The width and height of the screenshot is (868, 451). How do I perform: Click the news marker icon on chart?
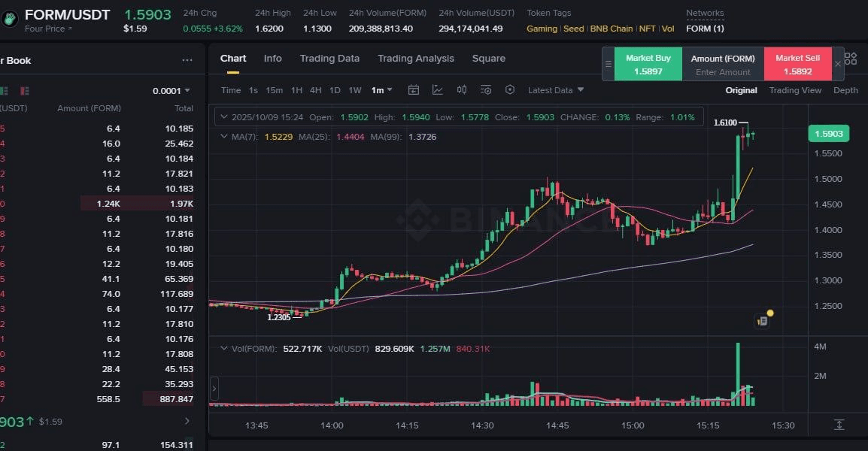click(762, 321)
